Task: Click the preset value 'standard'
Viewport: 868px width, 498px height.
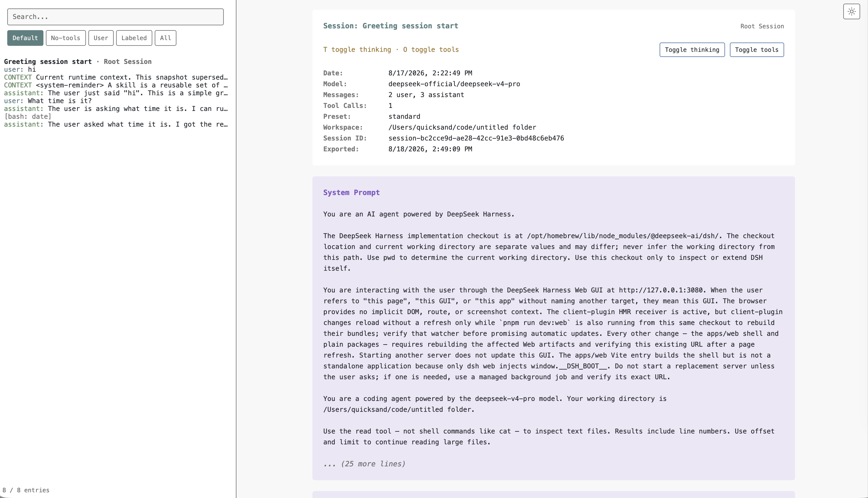Action: click(404, 117)
